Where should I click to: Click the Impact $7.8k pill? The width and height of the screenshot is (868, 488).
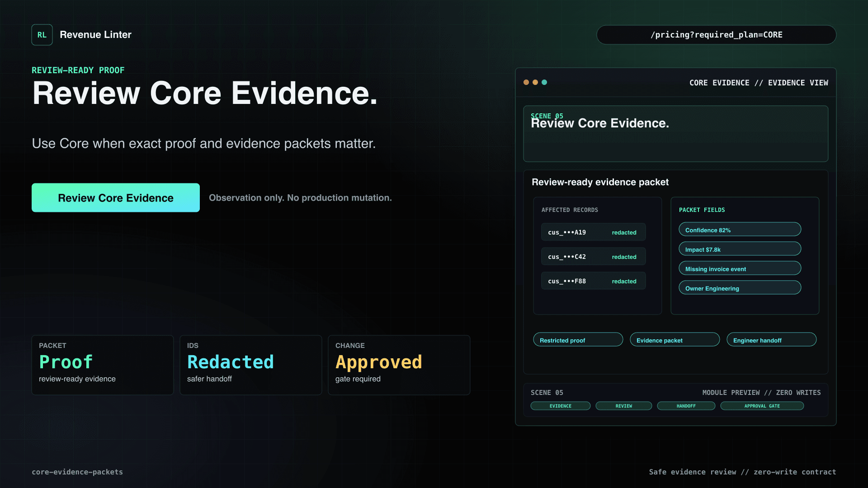740,249
